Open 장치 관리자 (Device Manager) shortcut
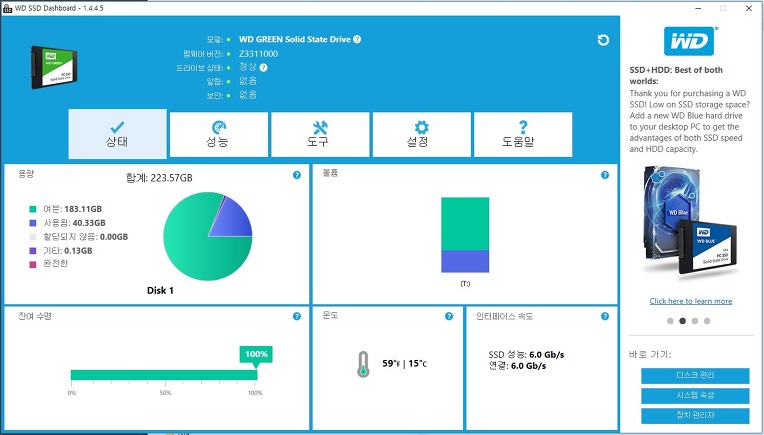Screen dimensions: 764x435 click(695, 416)
